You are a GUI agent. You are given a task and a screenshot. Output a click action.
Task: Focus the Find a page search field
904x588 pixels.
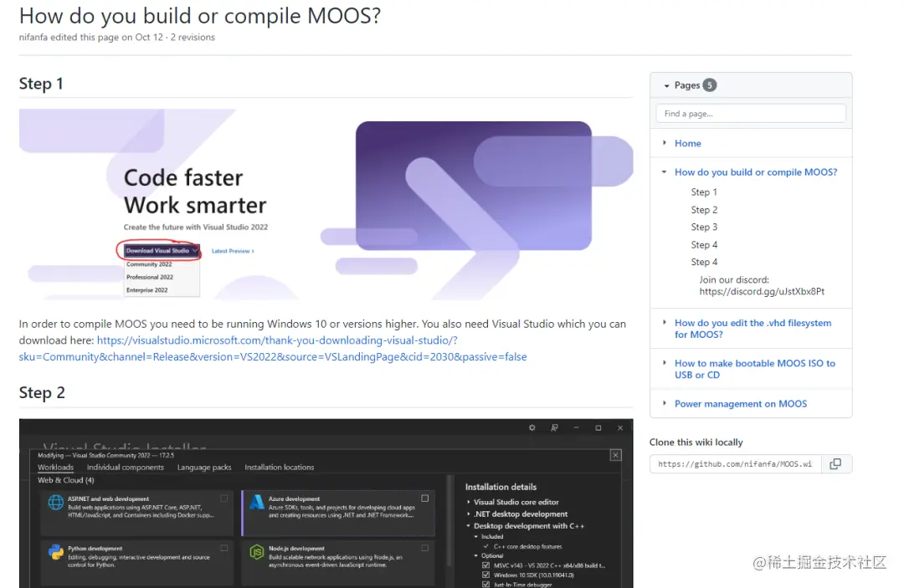(x=751, y=114)
